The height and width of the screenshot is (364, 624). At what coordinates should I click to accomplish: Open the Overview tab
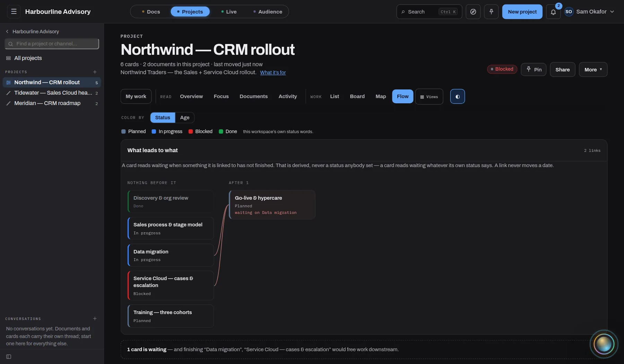(x=191, y=96)
